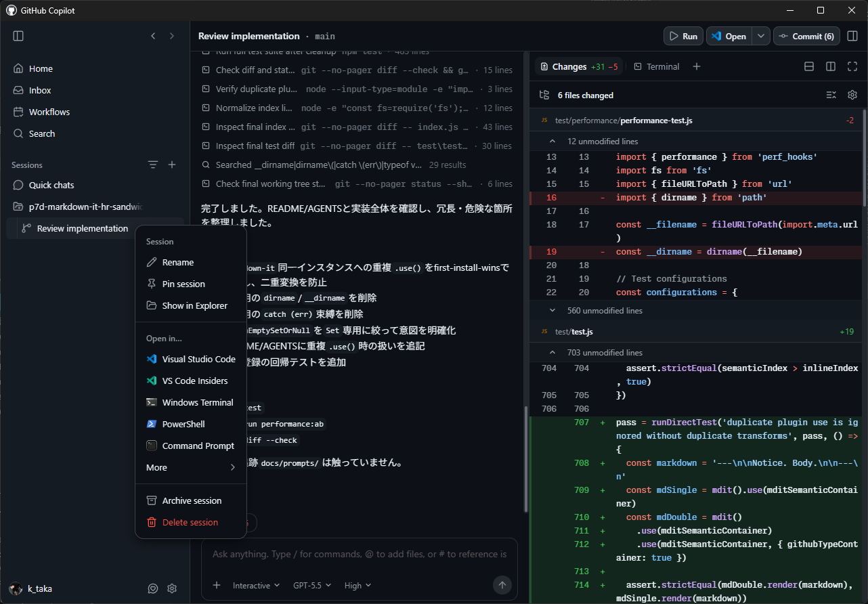This screenshot has width=868, height=604.
Task: Collapse test/test.js file header
Action: click(695, 332)
